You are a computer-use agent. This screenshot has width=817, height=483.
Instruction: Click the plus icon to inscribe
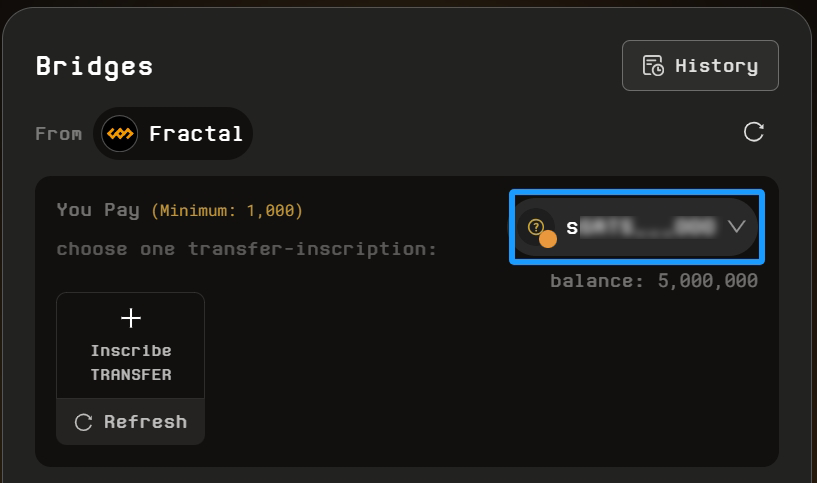(x=131, y=318)
